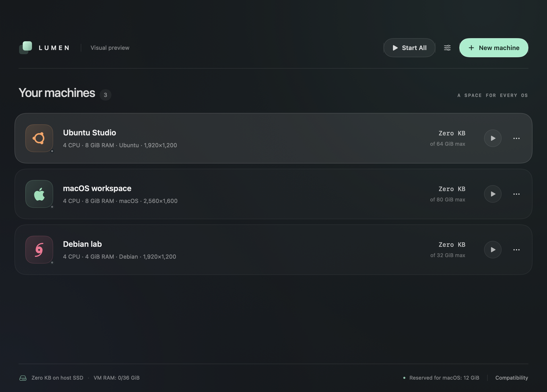Open more options for Ubuntu Studio
Screen dimensions: 547x392
(516, 138)
